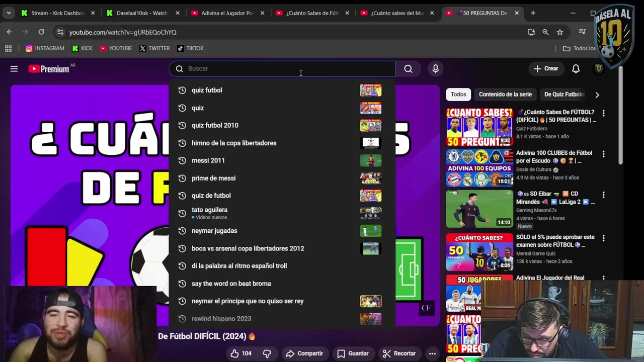The height and width of the screenshot is (362, 644).
Task: Open the bookmarks apps grid icon
Action: point(8,48)
